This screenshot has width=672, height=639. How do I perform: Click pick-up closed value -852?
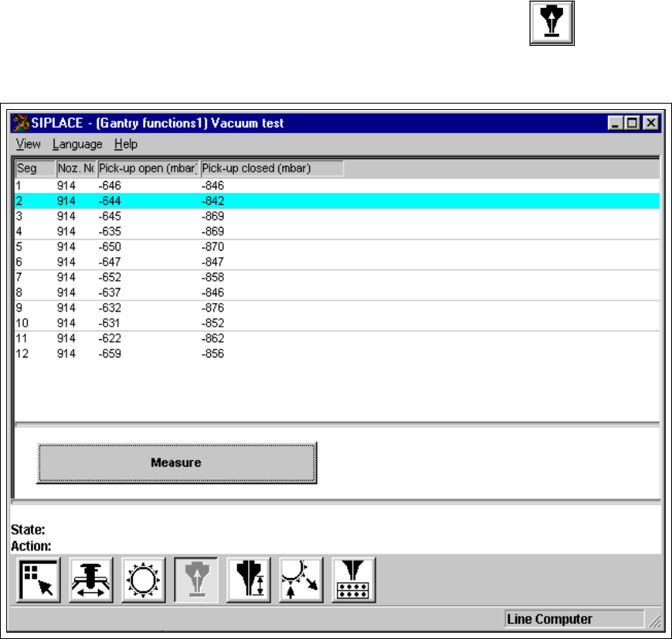(x=213, y=323)
